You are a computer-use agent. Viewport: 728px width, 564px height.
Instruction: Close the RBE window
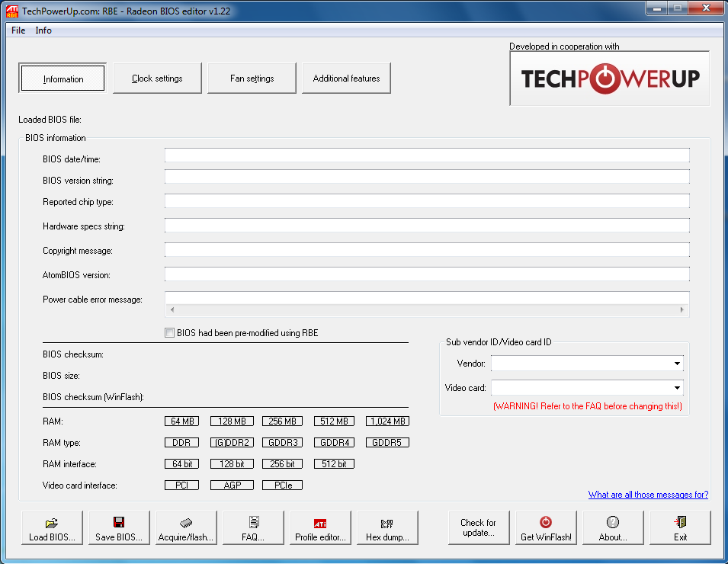click(x=706, y=8)
